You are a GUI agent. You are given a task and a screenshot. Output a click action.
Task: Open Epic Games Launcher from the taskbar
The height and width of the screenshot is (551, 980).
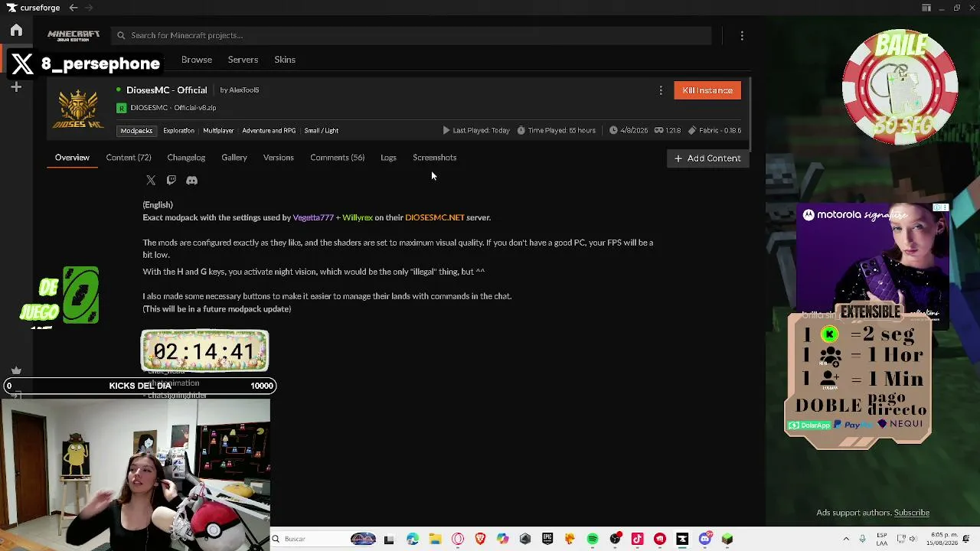pyautogui.click(x=547, y=540)
